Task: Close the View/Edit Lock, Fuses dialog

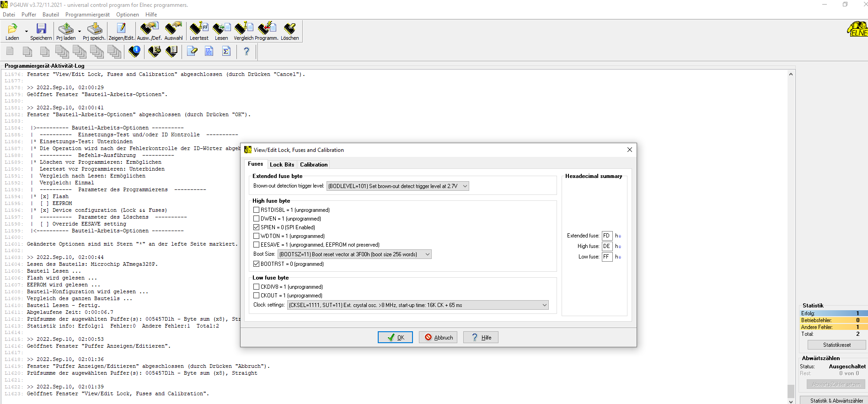Action: tap(629, 150)
